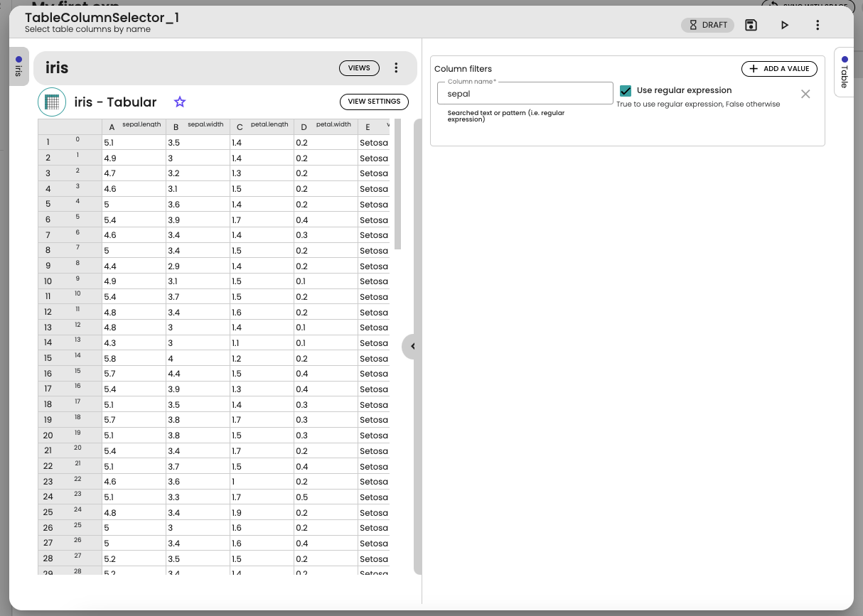Remove the sepal column filter
This screenshot has height=616, width=863.
[x=805, y=94]
